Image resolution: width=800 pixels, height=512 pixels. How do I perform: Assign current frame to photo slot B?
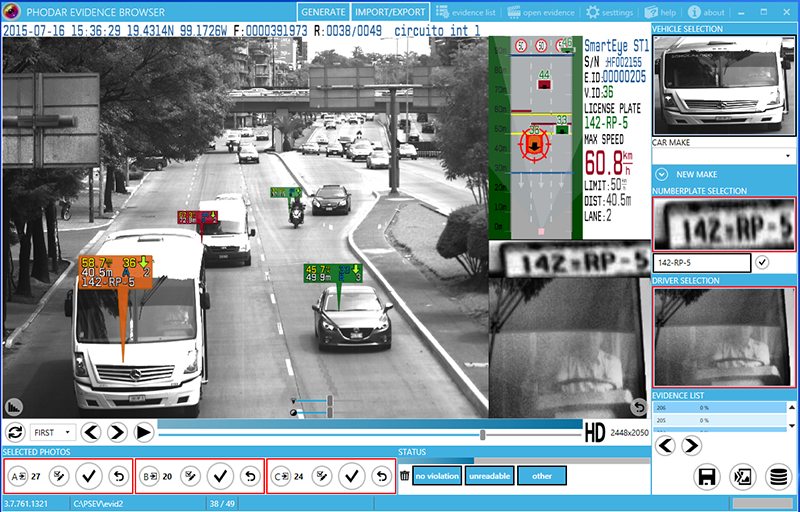pyautogui.click(x=150, y=477)
